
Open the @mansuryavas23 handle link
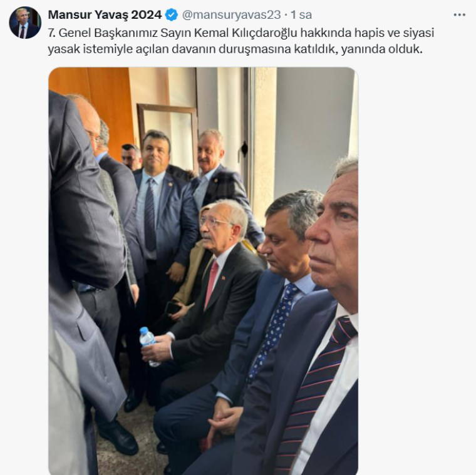click(x=231, y=14)
